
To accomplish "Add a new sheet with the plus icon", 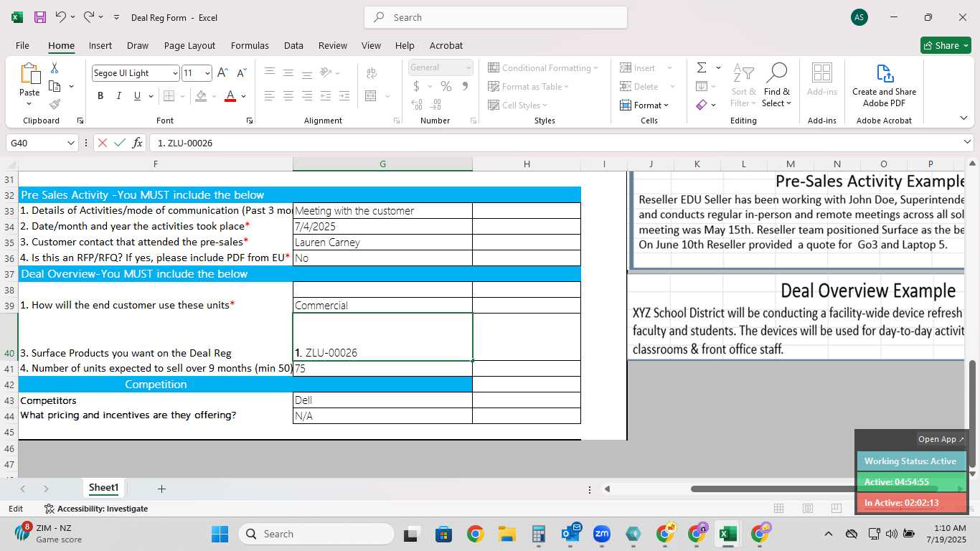I will [x=161, y=489].
